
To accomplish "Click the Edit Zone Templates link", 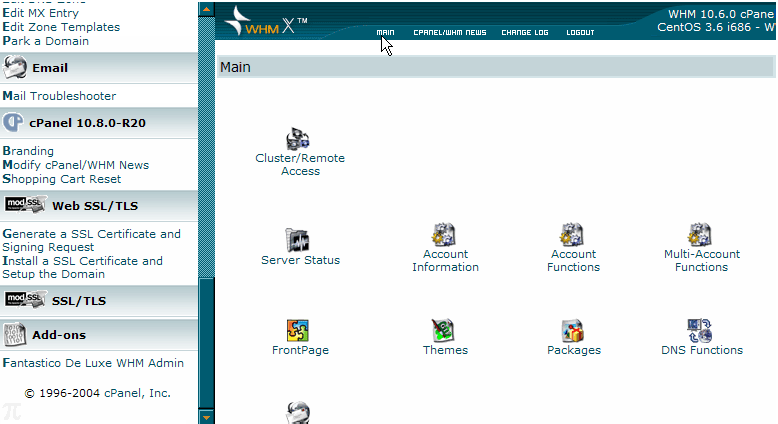I will pyautogui.click(x=61, y=27).
